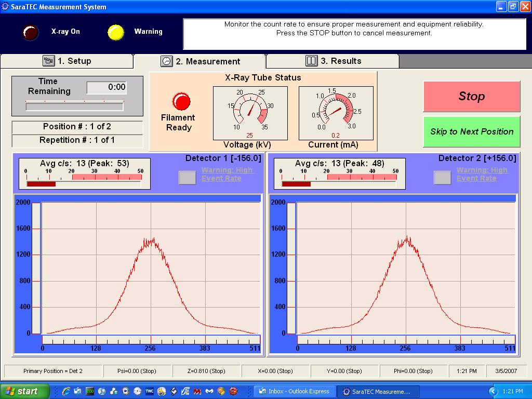Viewport: 532px width, 399px height.
Task: Expand hidden system tray icons arrow
Action: point(493,391)
